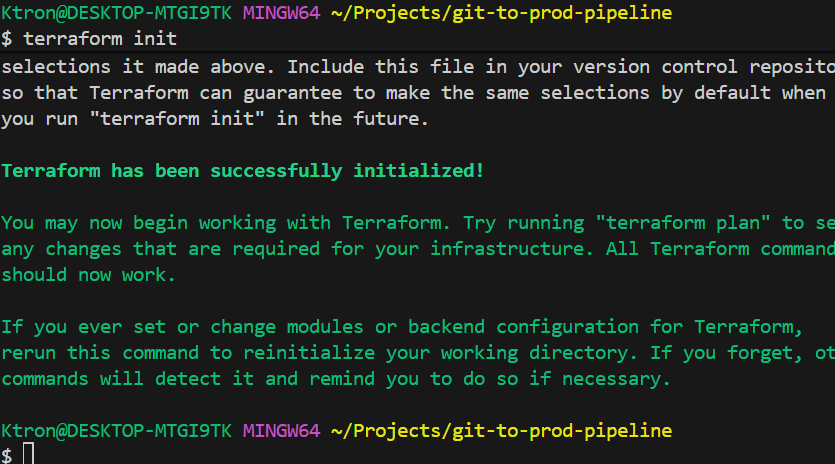Screen dimensions: 835x464
Task: Click "Ktron@DESKTOP-MTGI9TK" in the first prompt line
Action: (116, 14)
